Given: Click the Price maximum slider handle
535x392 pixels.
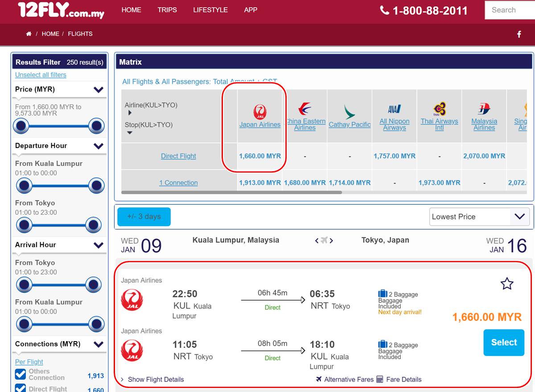Looking at the screenshot, I should pyautogui.click(x=96, y=126).
